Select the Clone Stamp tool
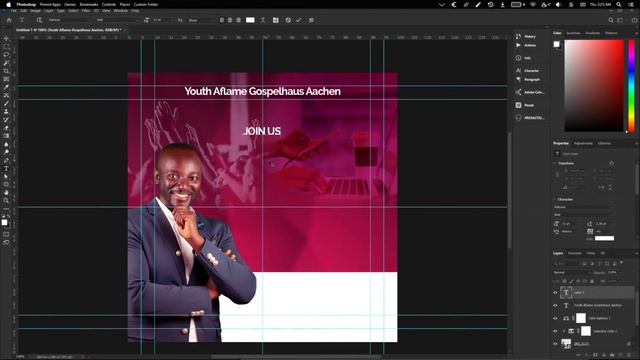 click(x=6, y=111)
